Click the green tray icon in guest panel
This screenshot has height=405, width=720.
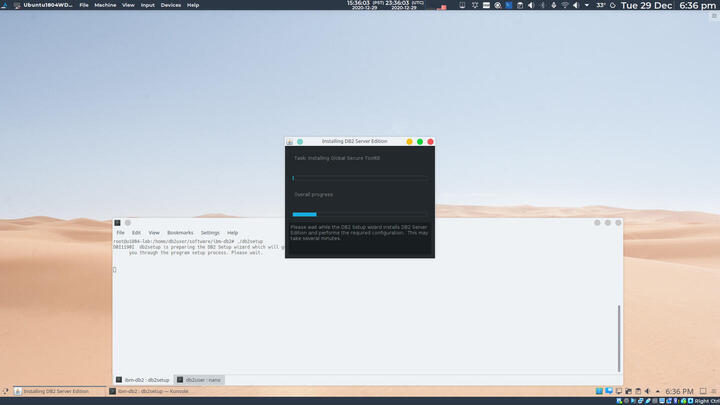(599, 391)
